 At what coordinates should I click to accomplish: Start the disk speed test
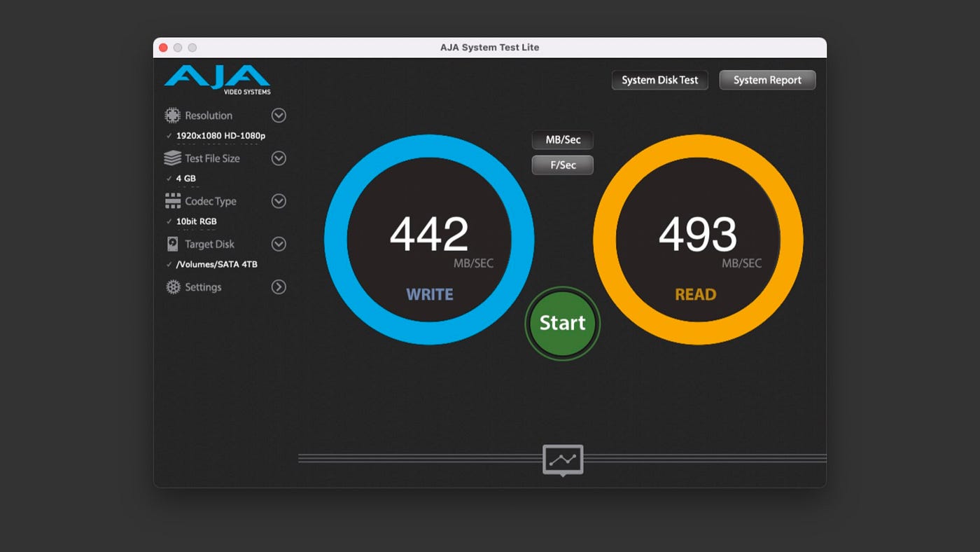pos(562,324)
